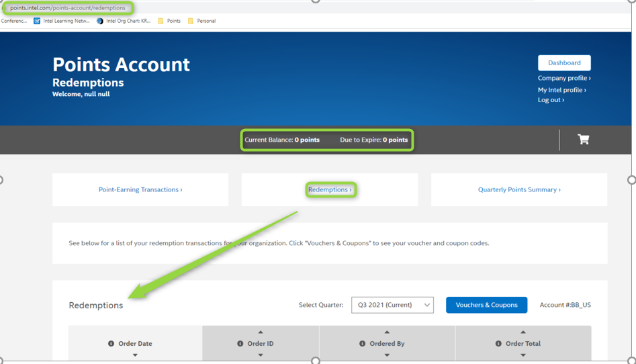Open Intel Org Chart bookmark
Image resolution: width=636 pixels, height=364 pixels.
pos(124,21)
